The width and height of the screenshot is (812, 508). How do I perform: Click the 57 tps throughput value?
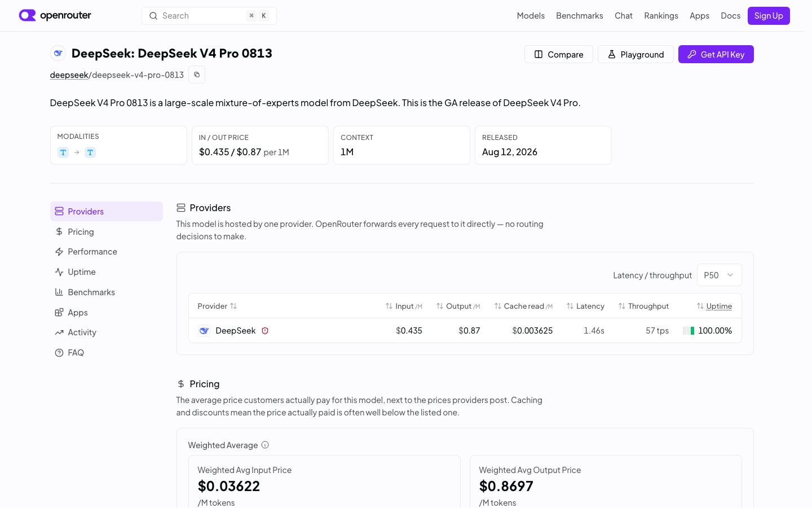(657, 331)
